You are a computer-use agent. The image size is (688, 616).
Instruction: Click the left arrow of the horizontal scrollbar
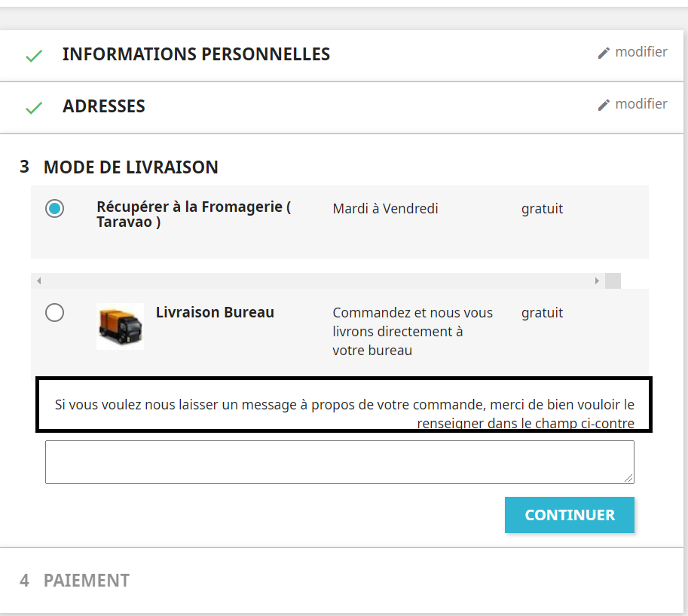pyautogui.click(x=39, y=281)
